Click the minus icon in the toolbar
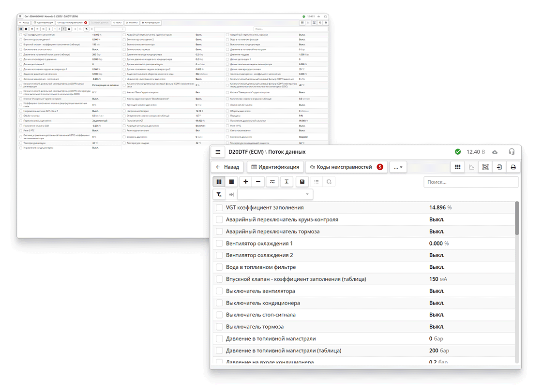 pyautogui.click(x=258, y=182)
